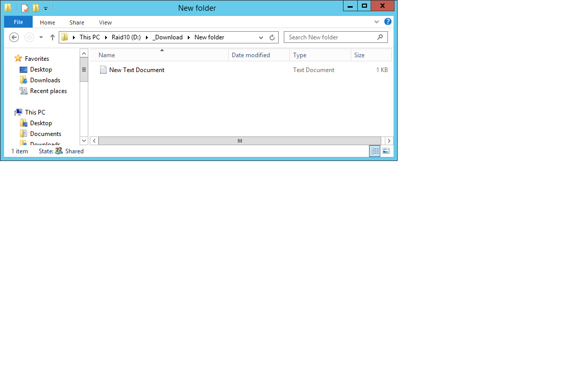Image resolution: width=588 pixels, height=368 pixels.
Task: Switch to the View ribbon tab
Action: (x=105, y=22)
